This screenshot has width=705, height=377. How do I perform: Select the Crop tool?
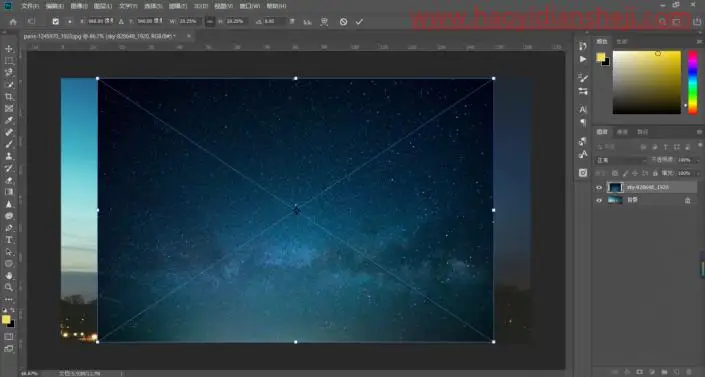9,97
